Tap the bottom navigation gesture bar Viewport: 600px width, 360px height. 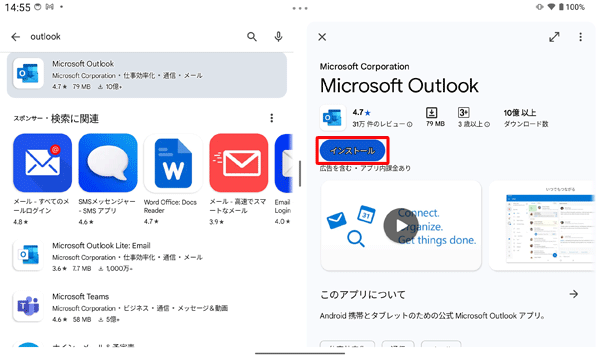[300, 353]
